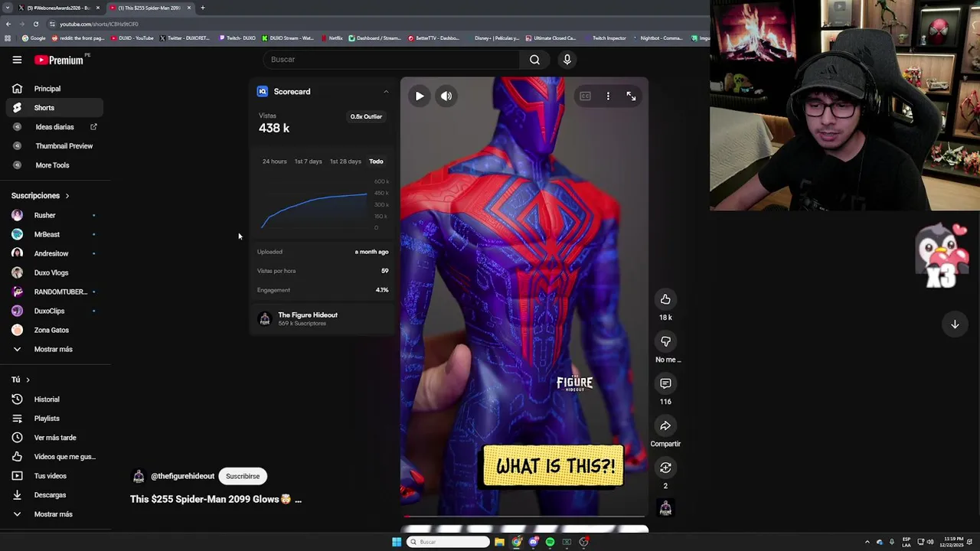This screenshot has width=980, height=551.
Task: Select the 1st 28 days graph range
Action: (345, 161)
